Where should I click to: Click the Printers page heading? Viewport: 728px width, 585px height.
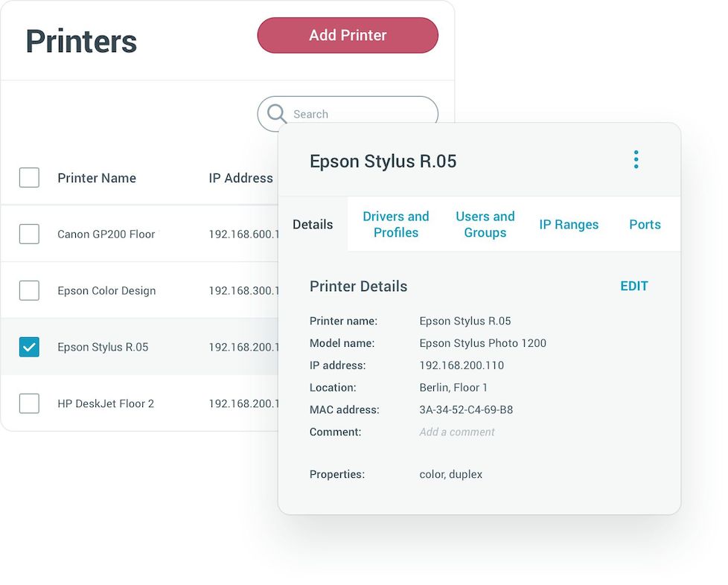click(81, 42)
